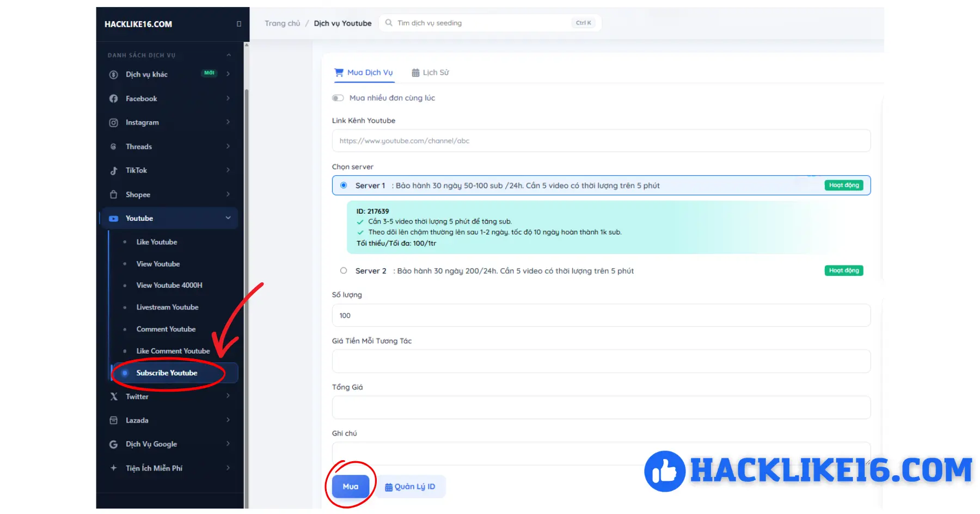The height and width of the screenshot is (514, 980).
Task: Click the Threads logo icon in sidebar
Action: 113,146
